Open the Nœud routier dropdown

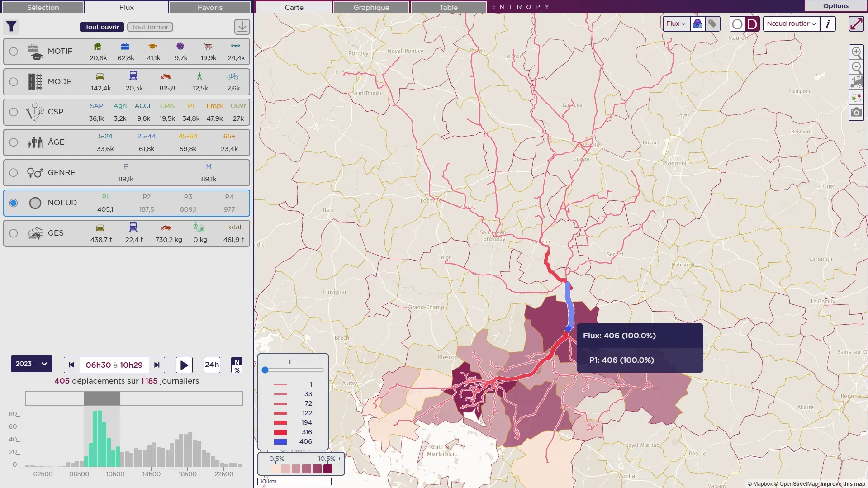click(x=792, y=24)
